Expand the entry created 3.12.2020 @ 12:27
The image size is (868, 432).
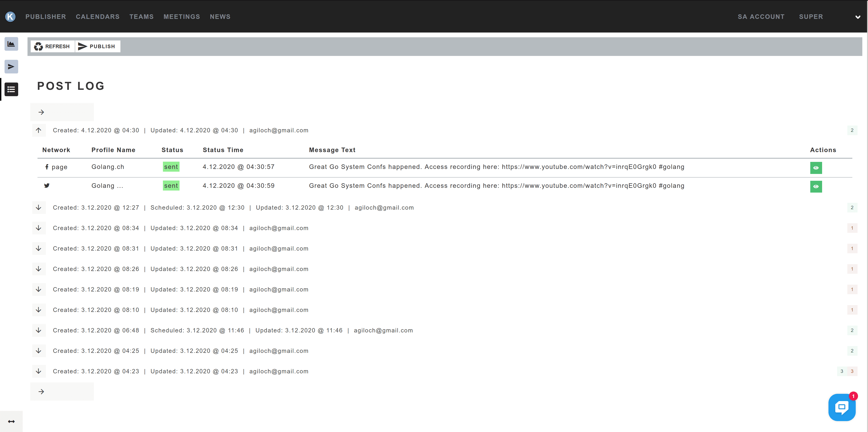(39, 208)
